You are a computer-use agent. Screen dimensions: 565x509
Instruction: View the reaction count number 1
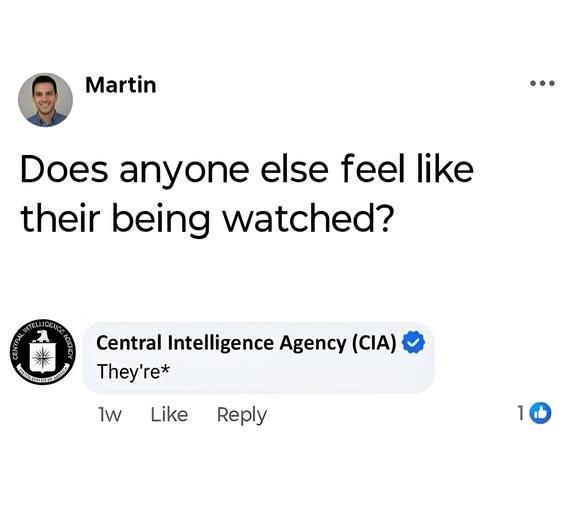point(520,413)
